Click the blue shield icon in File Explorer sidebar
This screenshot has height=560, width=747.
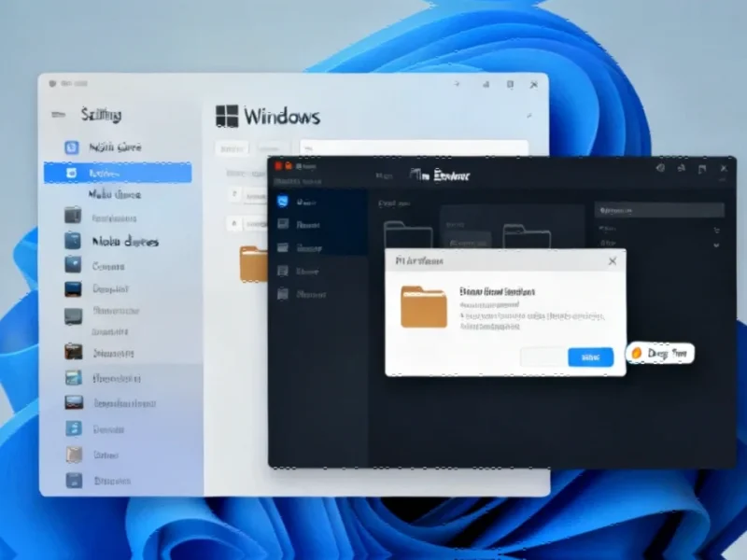tap(283, 201)
